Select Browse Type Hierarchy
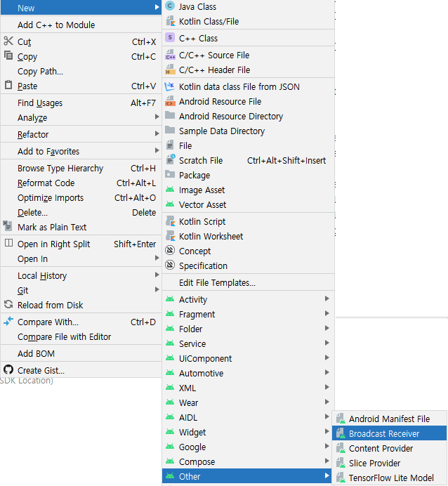 81,169
